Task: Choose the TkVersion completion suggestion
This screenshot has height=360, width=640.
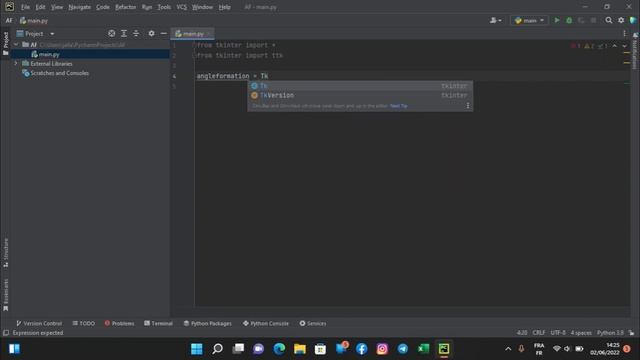Action: (x=360, y=95)
